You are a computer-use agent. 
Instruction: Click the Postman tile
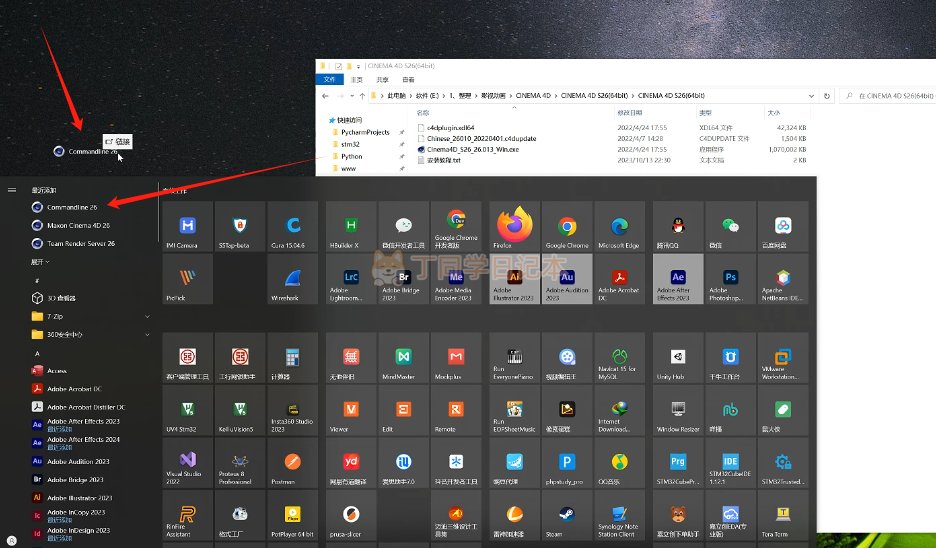[291, 463]
